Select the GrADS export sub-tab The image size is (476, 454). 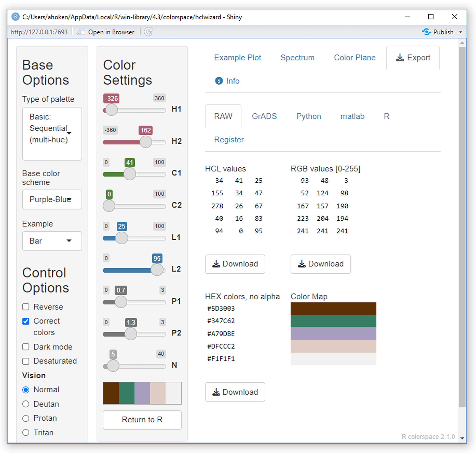(x=264, y=116)
